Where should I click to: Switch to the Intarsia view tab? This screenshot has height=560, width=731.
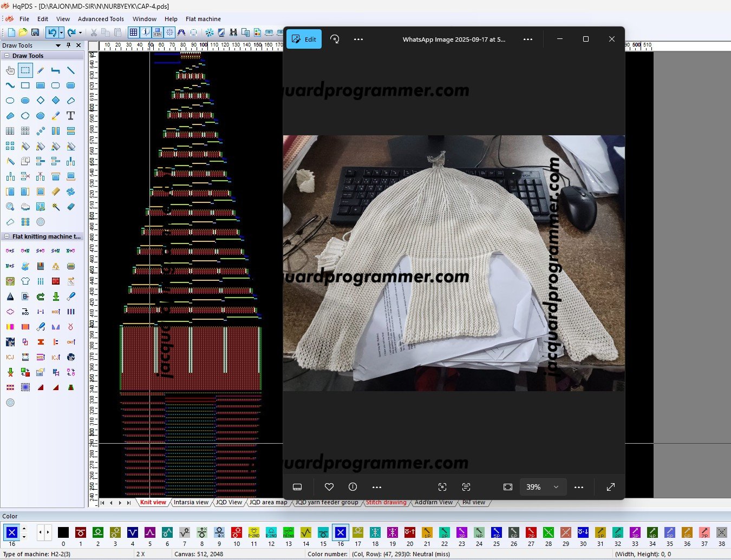point(191,503)
